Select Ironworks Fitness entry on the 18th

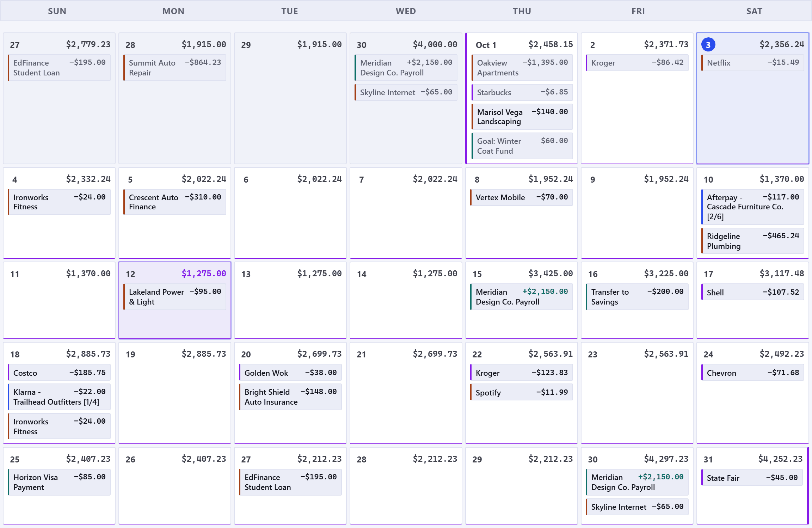pos(59,426)
